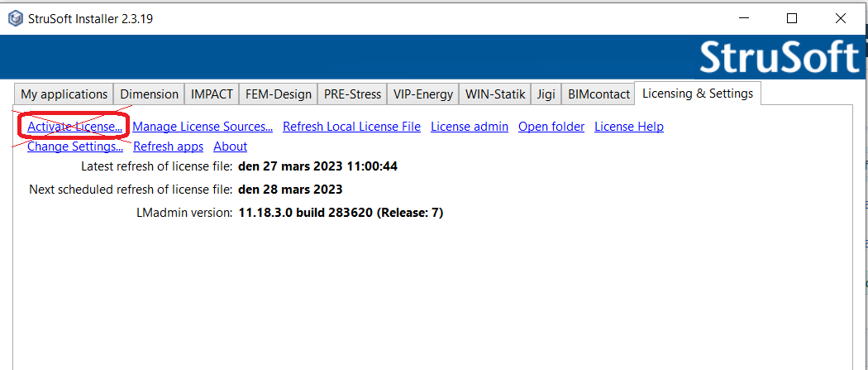Image resolution: width=868 pixels, height=370 pixels.
Task: Open the FEM-Design tab
Action: (x=279, y=94)
